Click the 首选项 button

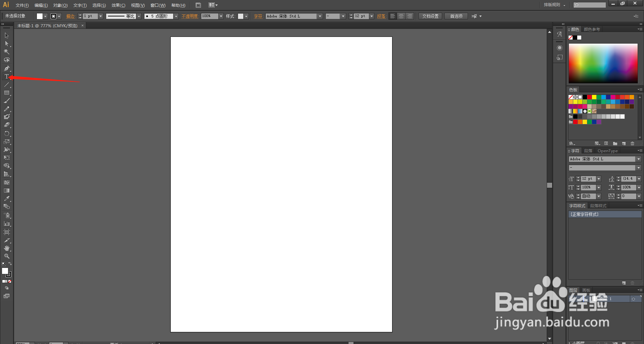click(456, 16)
